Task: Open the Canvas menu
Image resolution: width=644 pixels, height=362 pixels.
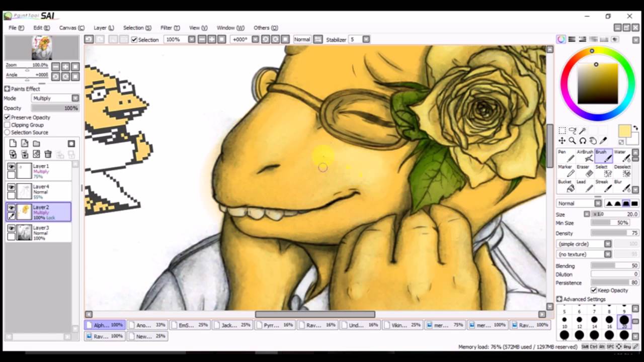Action: tap(71, 28)
